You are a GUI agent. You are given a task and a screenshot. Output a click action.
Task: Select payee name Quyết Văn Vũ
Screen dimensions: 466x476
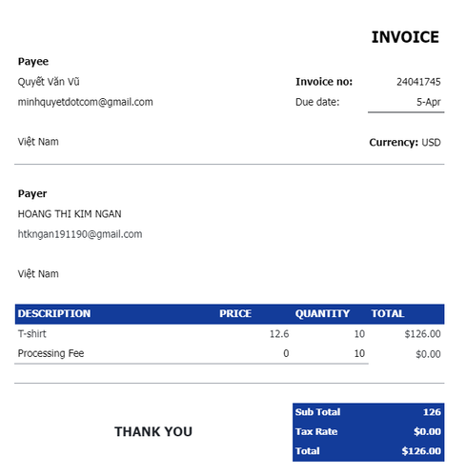(x=49, y=82)
